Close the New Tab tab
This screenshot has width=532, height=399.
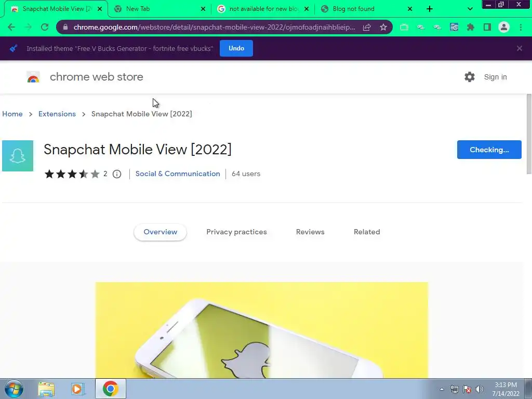203,9
